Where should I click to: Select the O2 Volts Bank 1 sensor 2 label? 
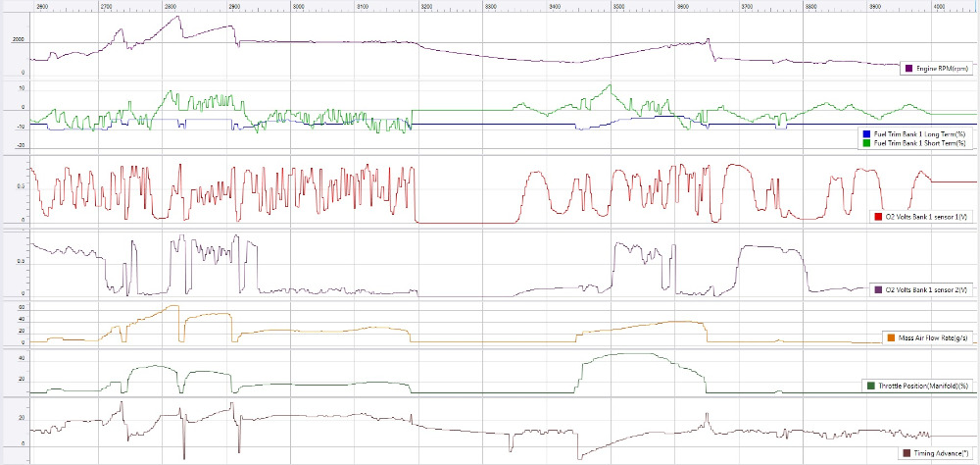point(927,289)
